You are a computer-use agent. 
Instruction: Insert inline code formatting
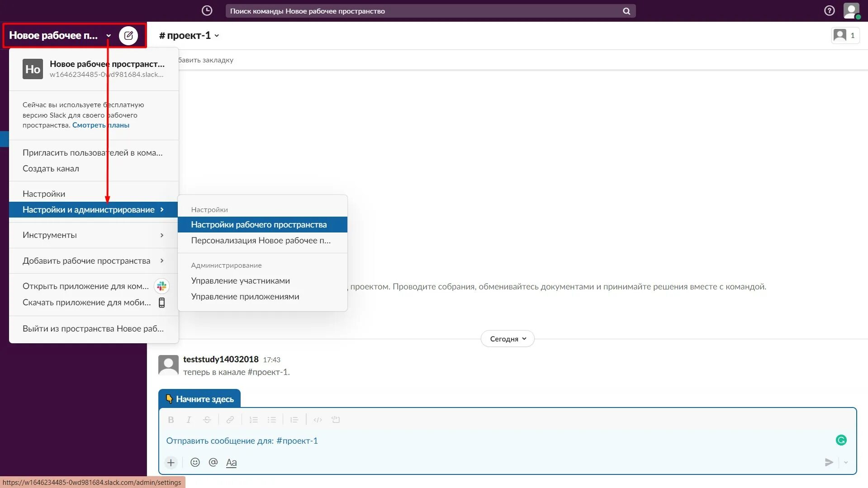coord(318,420)
